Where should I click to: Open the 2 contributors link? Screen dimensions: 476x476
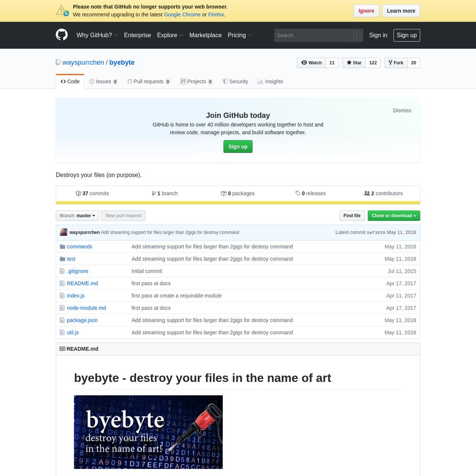(383, 193)
